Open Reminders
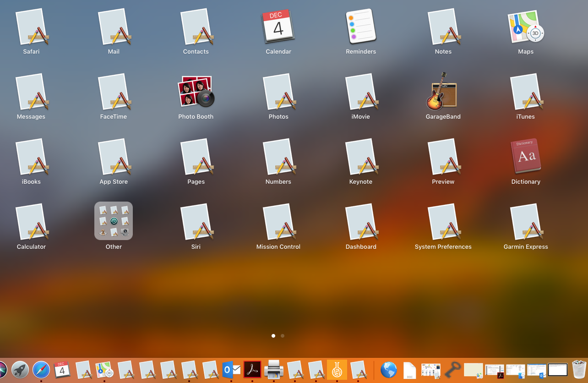Viewport: 588px width, 383px height. [361, 27]
